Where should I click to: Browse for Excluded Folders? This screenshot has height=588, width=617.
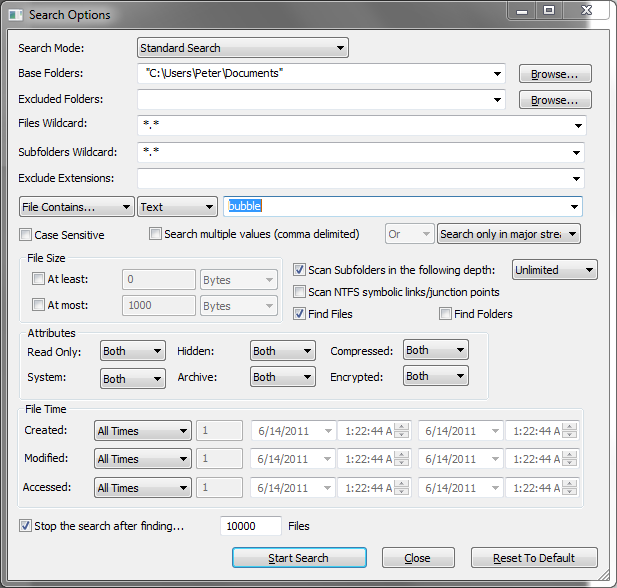(555, 100)
